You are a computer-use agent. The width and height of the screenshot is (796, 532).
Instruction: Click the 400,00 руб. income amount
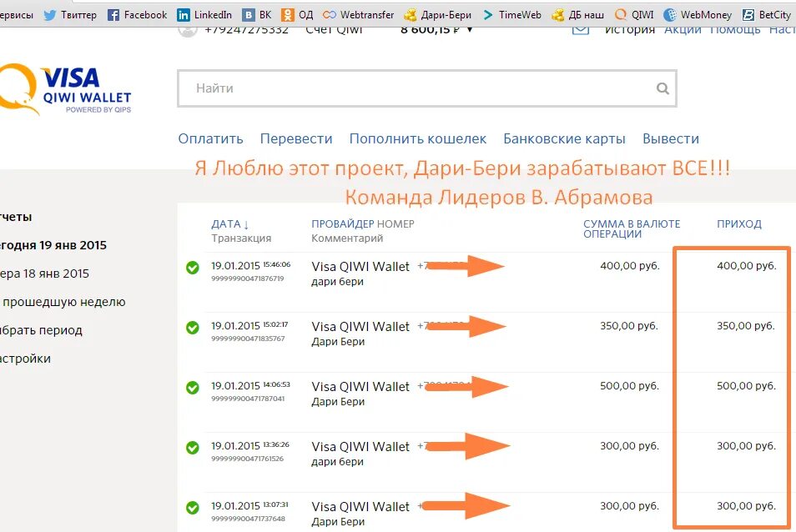746,266
